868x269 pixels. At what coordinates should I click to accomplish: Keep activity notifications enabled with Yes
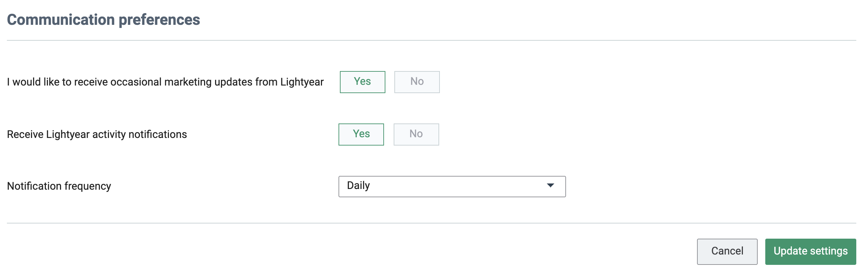tap(361, 134)
